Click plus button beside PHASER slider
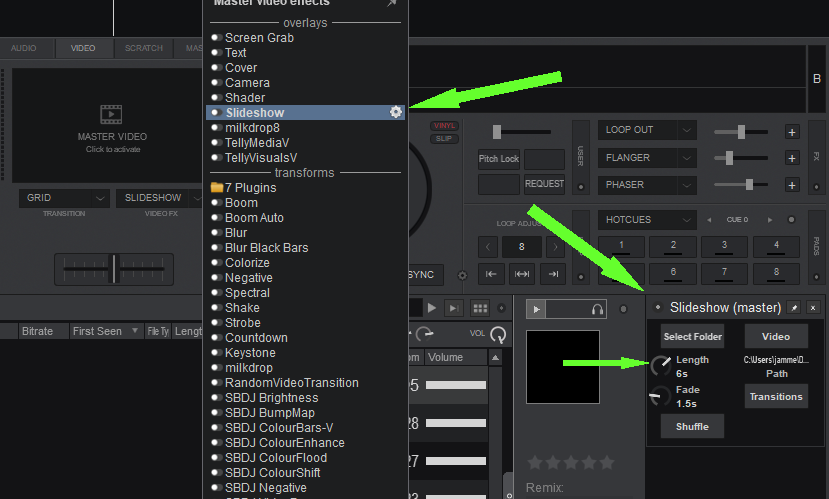Screen dimensions: 829x499 [x=792, y=185]
